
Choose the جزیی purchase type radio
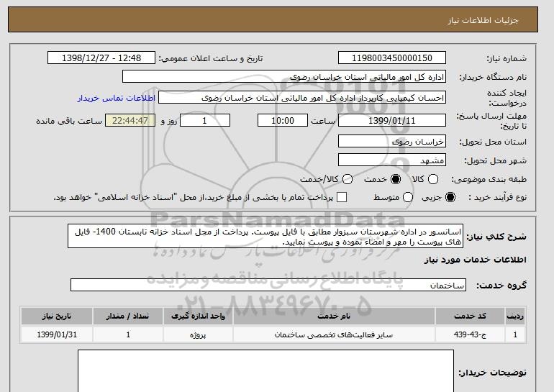(x=450, y=197)
